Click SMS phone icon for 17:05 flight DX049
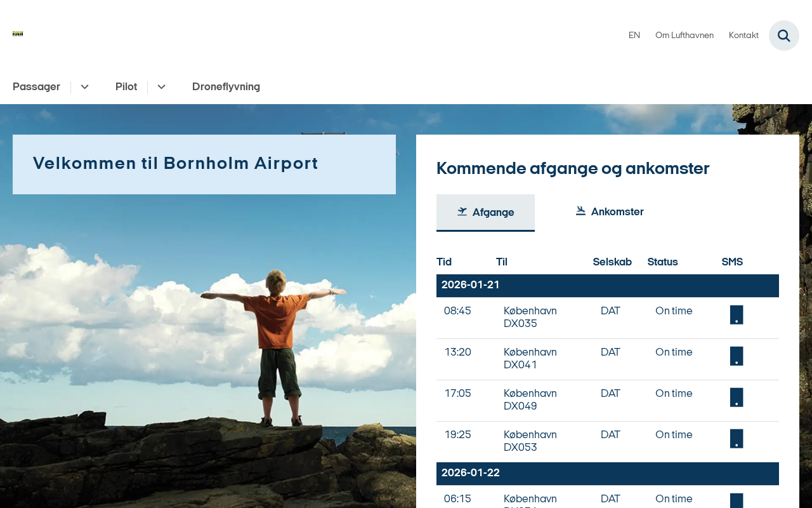The height and width of the screenshot is (508, 812). point(737,398)
